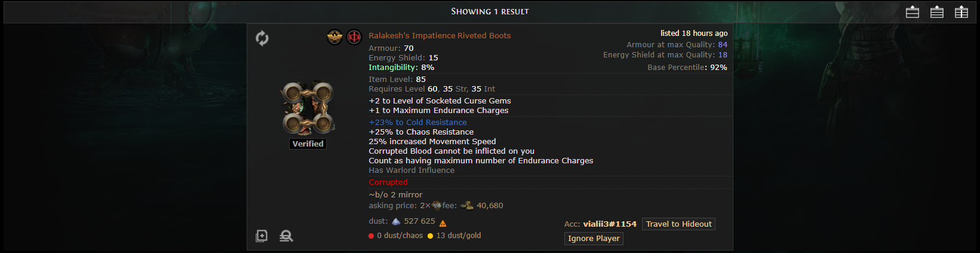Click the orange warning triangle beside dust value
This screenshot has height=253, width=980.
coord(443,224)
